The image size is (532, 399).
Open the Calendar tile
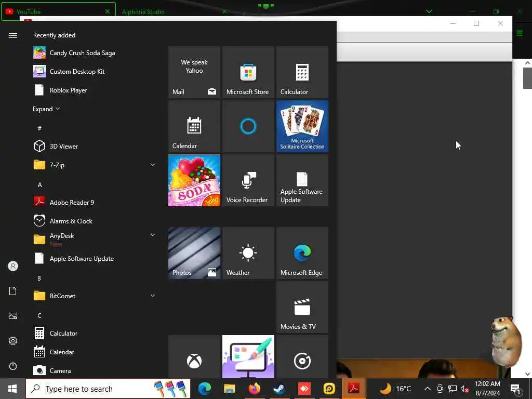[x=194, y=126]
